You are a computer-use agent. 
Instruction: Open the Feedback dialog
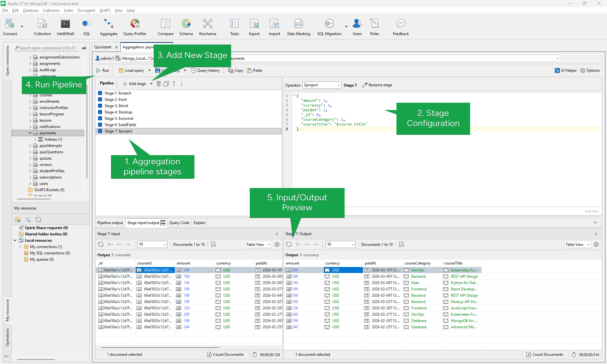pyautogui.click(x=401, y=27)
